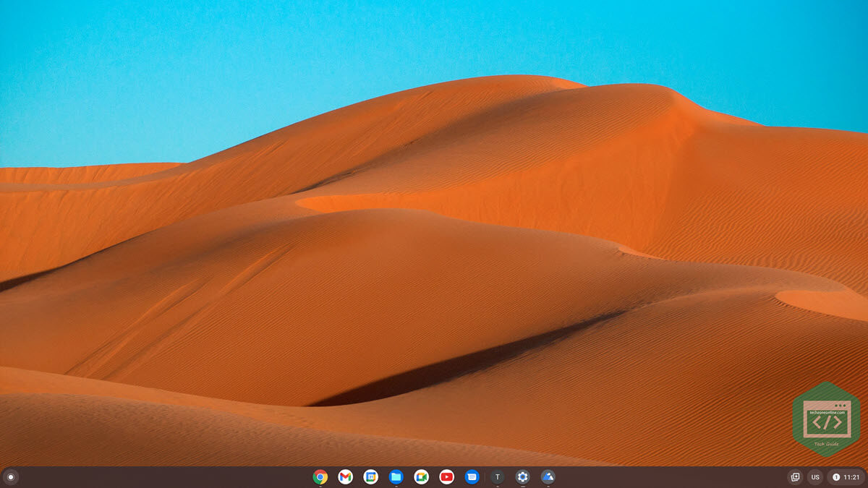Open the blue mountain app icon
This screenshot has width=868, height=488.
(x=548, y=476)
